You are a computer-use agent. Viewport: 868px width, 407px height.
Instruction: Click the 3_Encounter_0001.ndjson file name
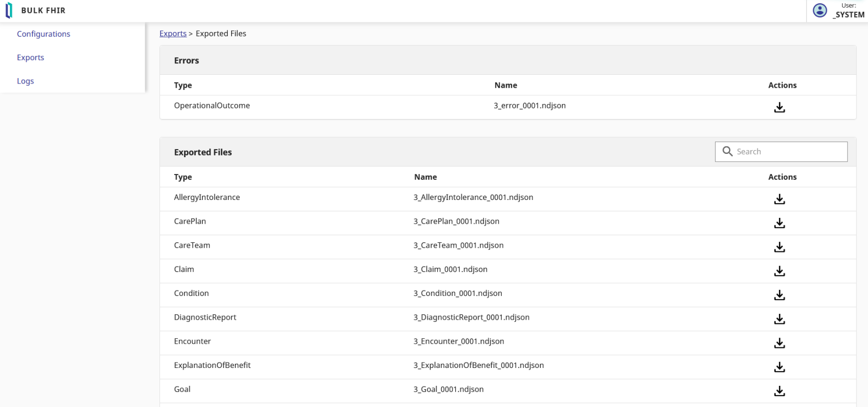pyautogui.click(x=458, y=341)
